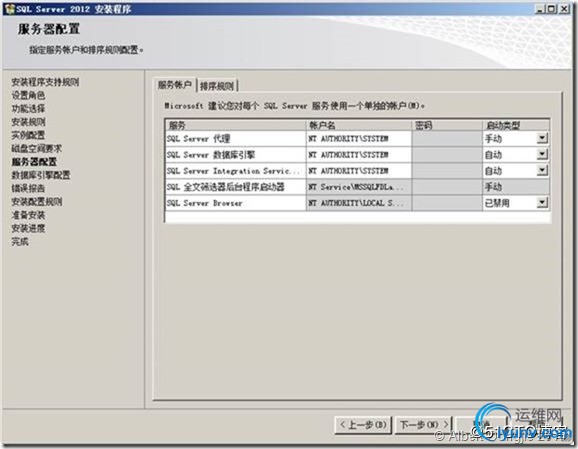Image resolution: width=578 pixels, height=449 pixels.
Task: Click 手动 startup type for full-text filter launcher
Action: 516,187
